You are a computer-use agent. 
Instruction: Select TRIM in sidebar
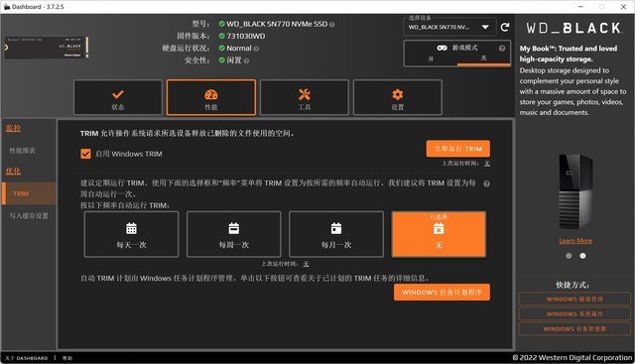29,193
